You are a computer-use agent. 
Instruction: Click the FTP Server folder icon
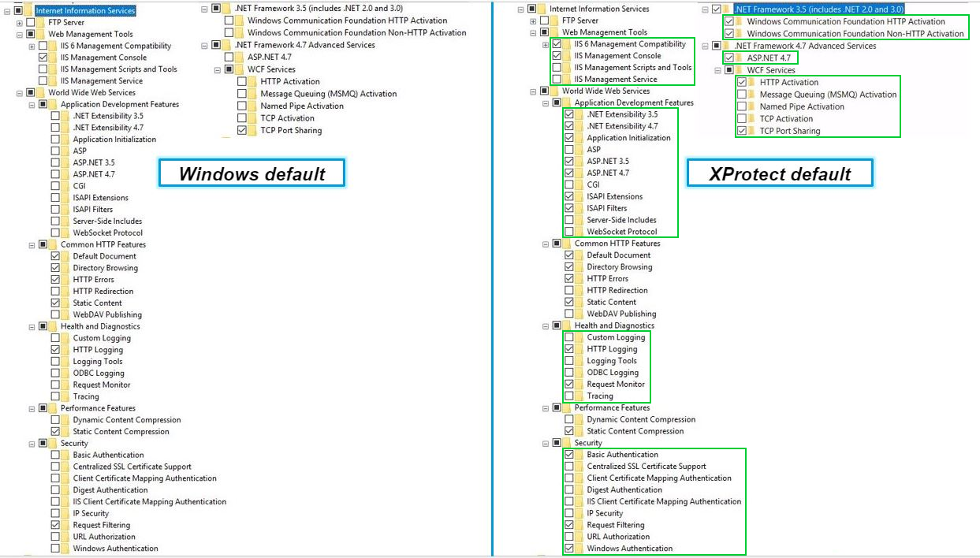pyautogui.click(x=39, y=23)
